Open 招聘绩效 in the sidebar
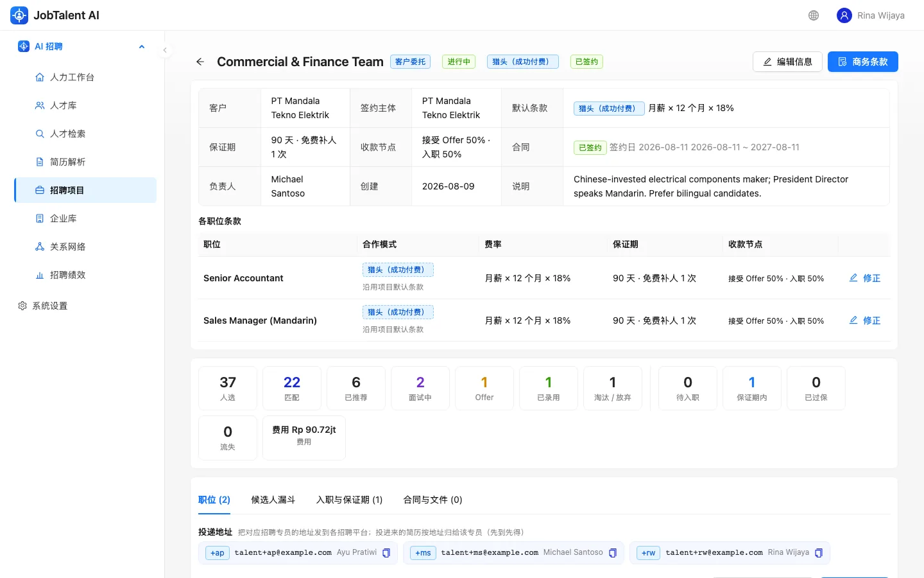Screen dimensions: 924x578 point(85,275)
